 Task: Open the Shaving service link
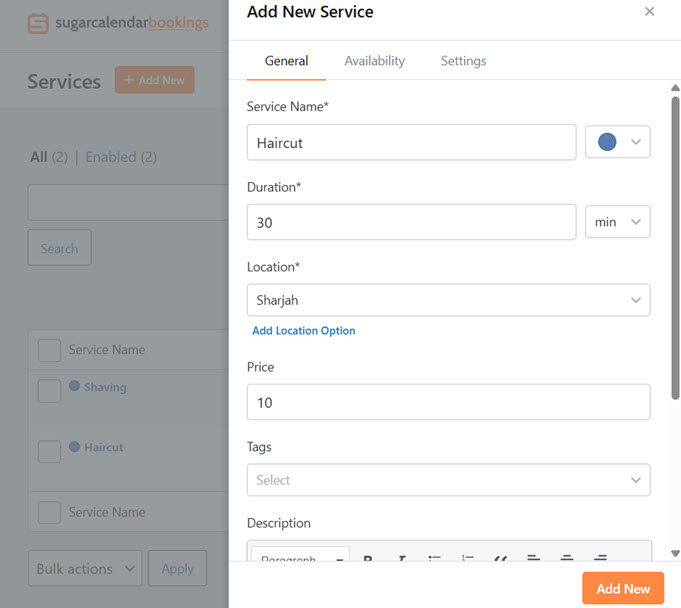point(105,387)
